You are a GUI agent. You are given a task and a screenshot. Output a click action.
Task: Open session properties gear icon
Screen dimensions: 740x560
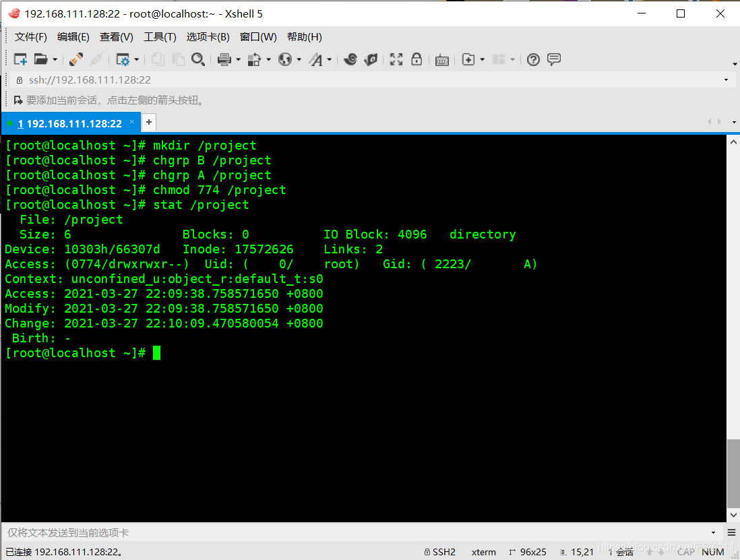123,59
